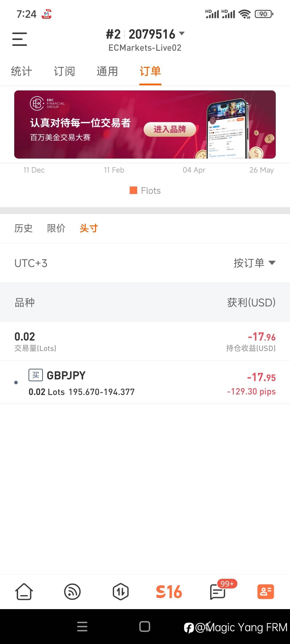This screenshot has width=290, height=644.
Task: Open messages with 99+ badge
Action: coord(218,592)
